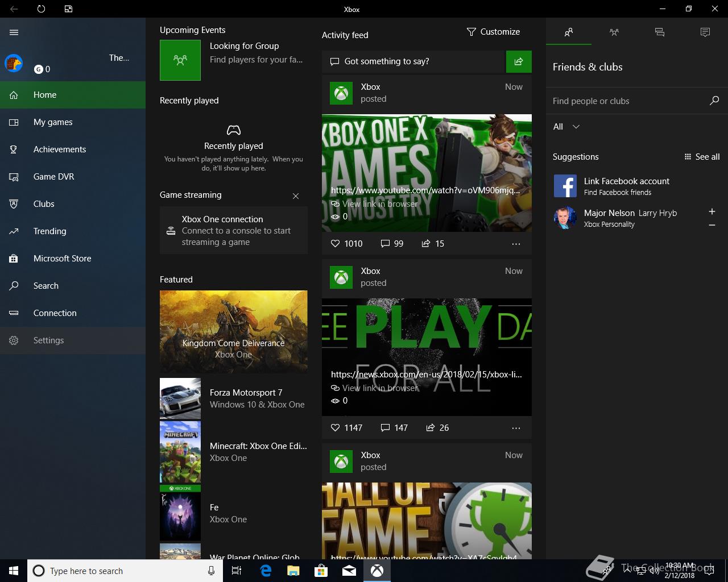Click the Looking for Group green tile

[180, 60]
